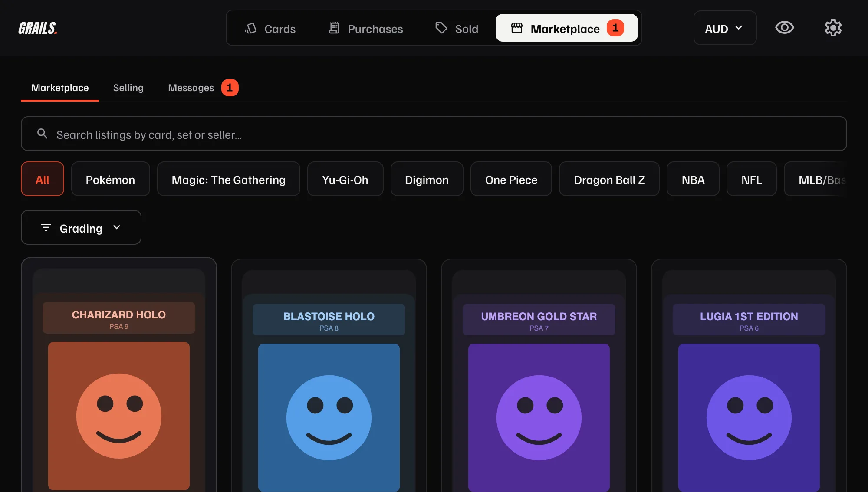Filter listings by NBA
Screen dimensions: 868x492
click(693, 179)
